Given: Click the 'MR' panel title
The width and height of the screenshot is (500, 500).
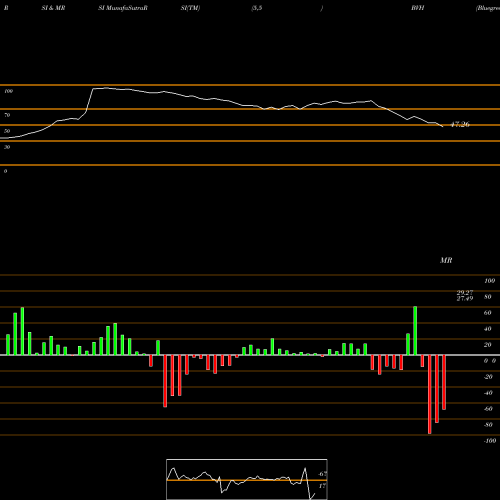Looking at the screenshot, I should pos(446,260).
